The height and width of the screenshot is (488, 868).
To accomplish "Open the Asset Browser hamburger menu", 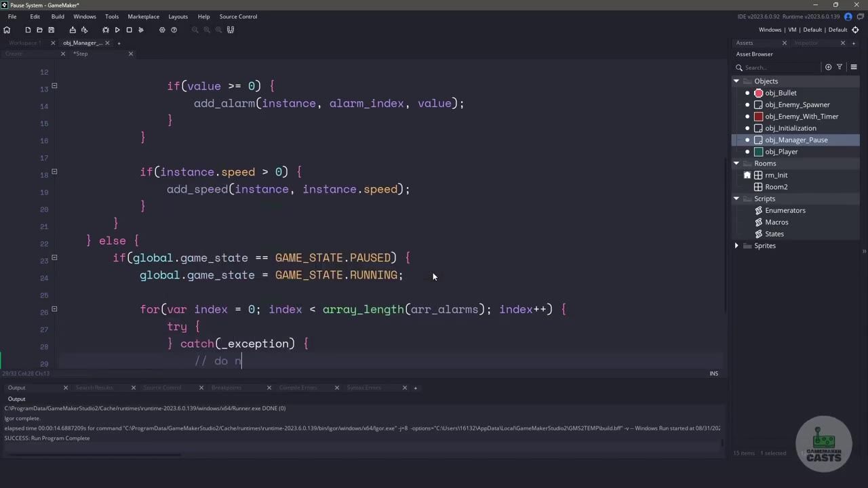I will (x=854, y=67).
